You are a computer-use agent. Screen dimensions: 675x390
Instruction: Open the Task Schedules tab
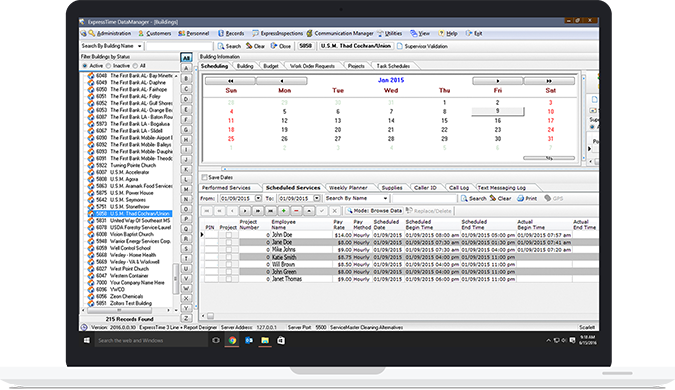(x=393, y=66)
